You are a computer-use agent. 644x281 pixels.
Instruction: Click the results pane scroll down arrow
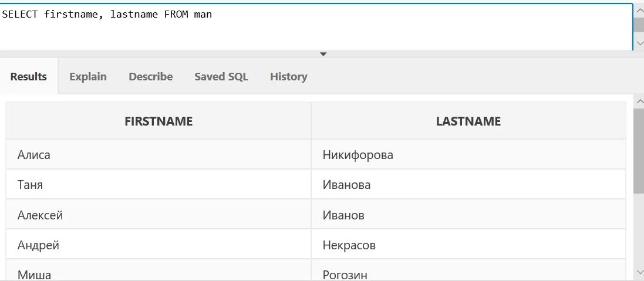pyautogui.click(x=639, y=272)
